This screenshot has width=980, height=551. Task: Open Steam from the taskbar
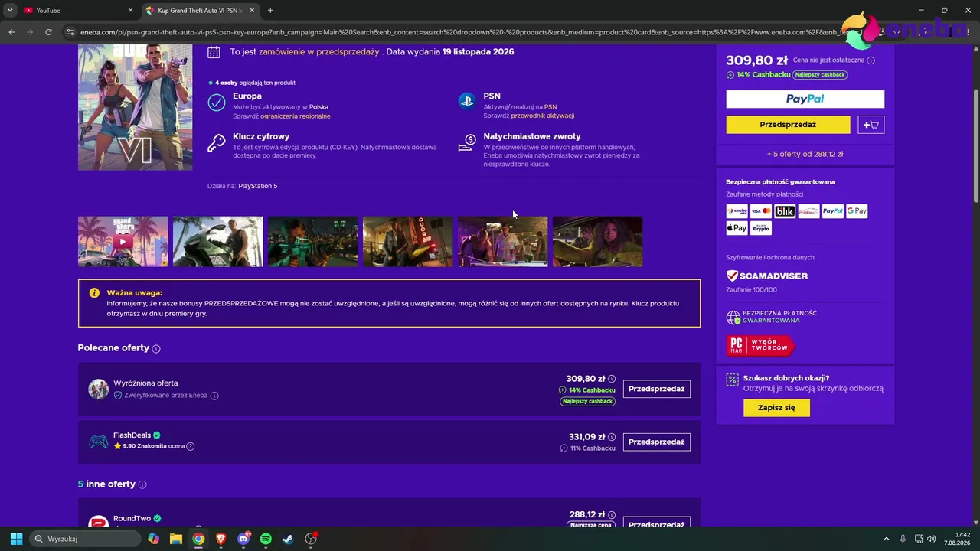[x=288, y=539]
